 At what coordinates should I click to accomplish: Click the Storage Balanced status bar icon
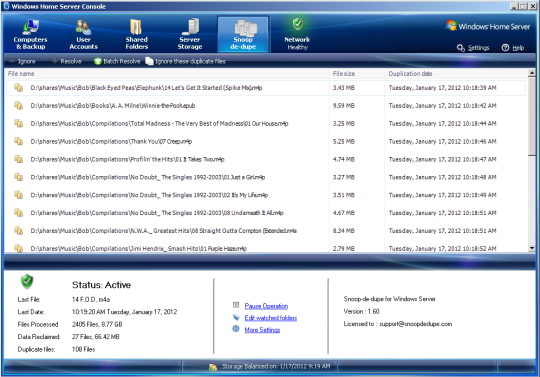click(213, 367)
